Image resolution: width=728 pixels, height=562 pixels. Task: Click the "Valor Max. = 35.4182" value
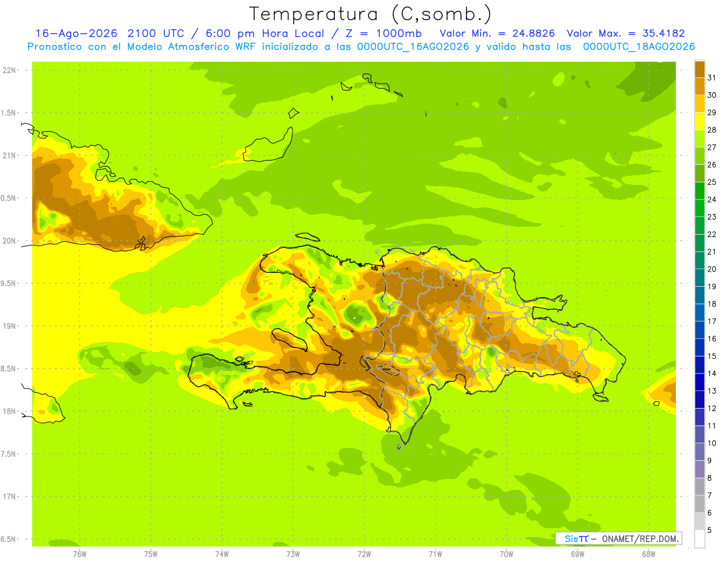[x=625, y=33]
